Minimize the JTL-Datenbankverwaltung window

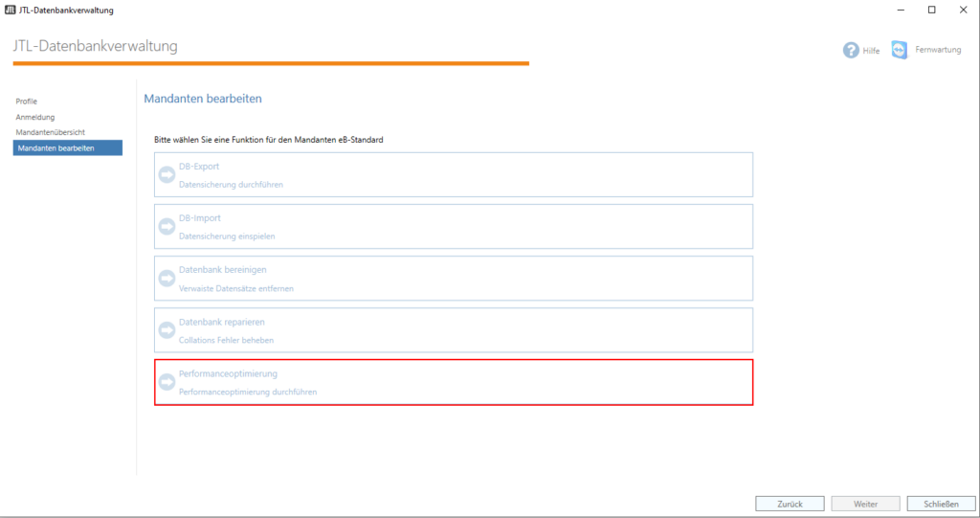coord(901,10)
